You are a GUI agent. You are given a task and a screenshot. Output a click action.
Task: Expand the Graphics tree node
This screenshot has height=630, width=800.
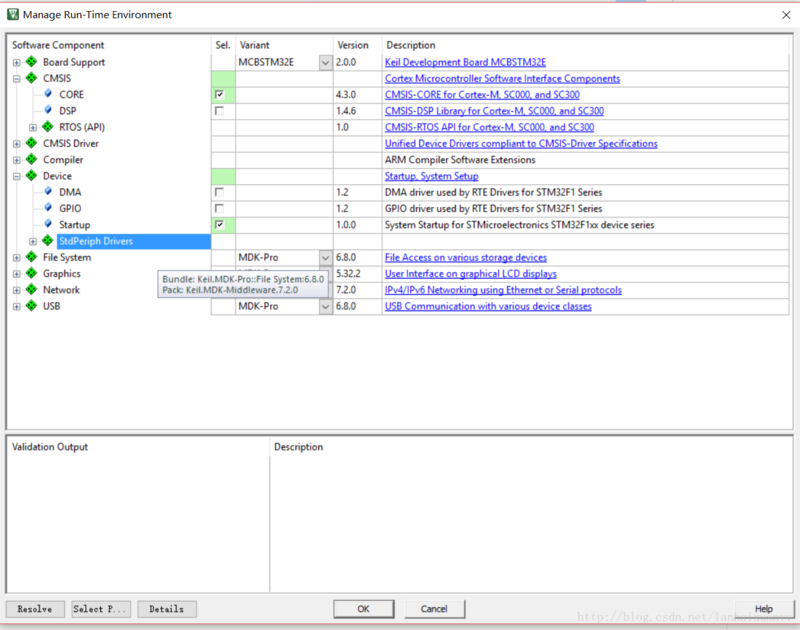(x=17, y=274)
